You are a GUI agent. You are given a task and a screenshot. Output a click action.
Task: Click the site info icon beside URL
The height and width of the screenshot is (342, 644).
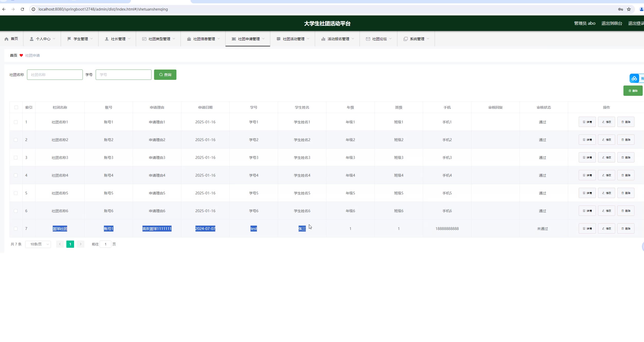(x=33, y=9)
